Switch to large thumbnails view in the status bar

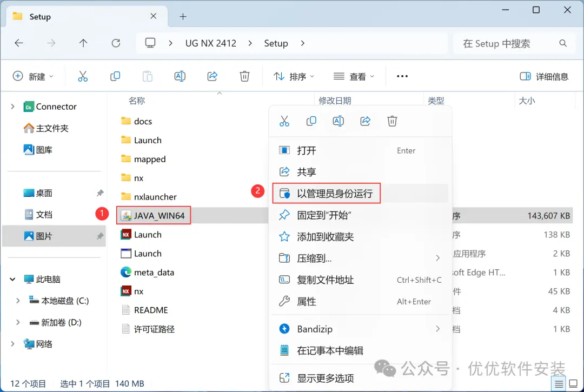(574, 384)
